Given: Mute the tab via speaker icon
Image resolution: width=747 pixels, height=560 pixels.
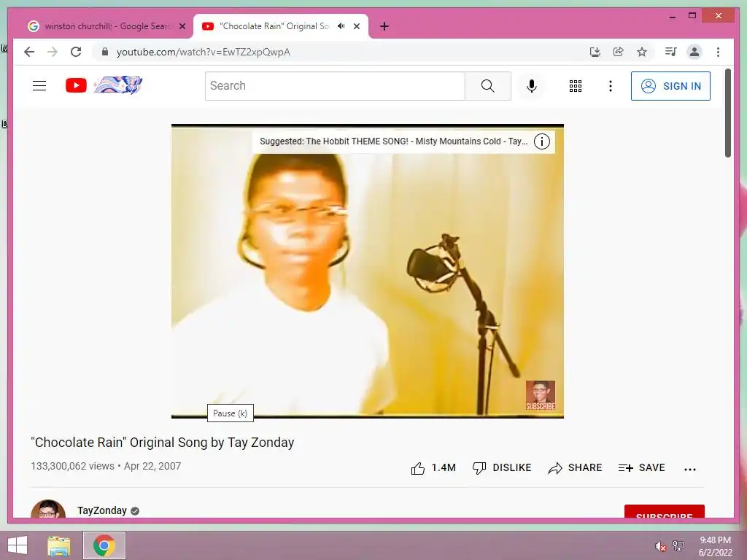Looking at the screenshot, I should pyautogui.click(x=341, y=26).
